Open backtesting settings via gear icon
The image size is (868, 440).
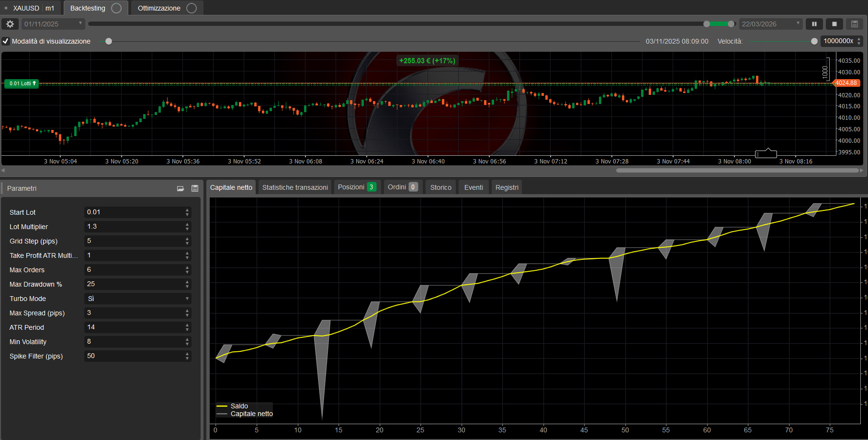click(10, 24)
